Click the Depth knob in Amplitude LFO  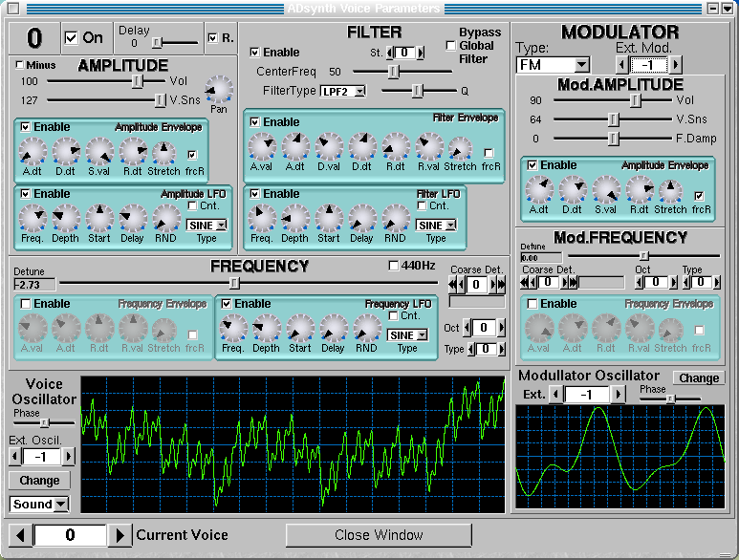(x=66, y=218)
